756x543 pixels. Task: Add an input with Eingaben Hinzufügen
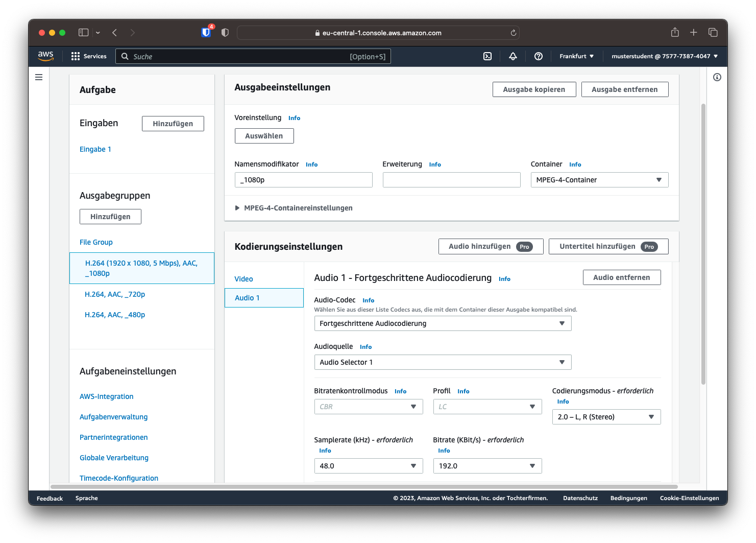click(x=173, y=124)
